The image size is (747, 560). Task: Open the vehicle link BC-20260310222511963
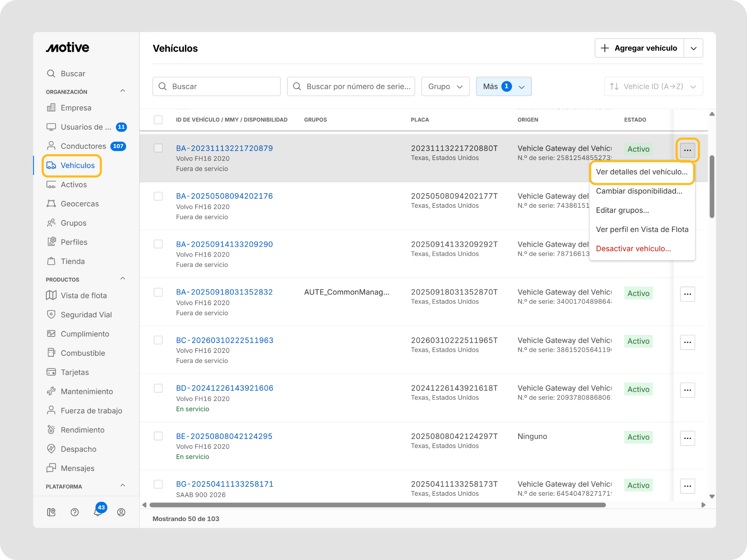pos(225,340)
